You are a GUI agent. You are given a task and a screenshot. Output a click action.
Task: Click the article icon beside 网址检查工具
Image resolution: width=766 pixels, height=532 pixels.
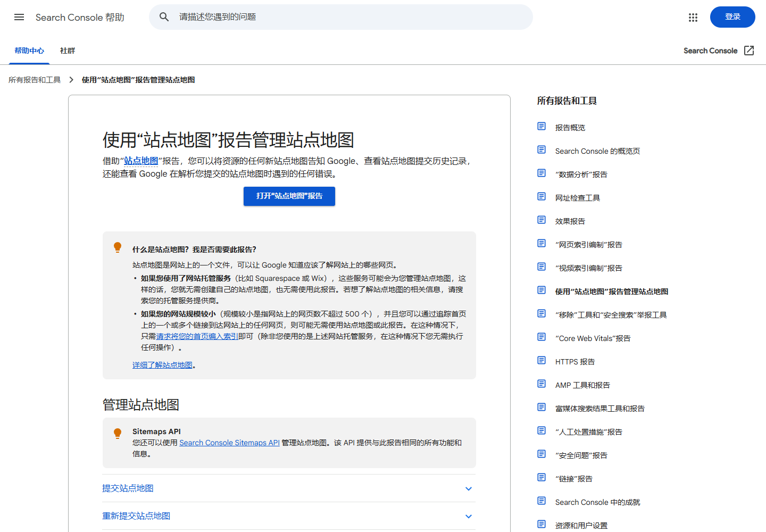(x=542, y=196)
